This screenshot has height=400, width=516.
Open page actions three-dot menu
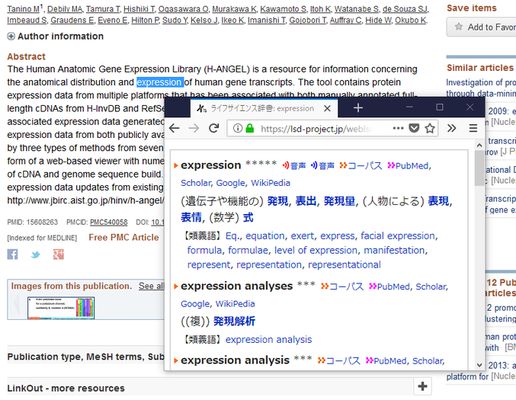click(x=398, y=128)
